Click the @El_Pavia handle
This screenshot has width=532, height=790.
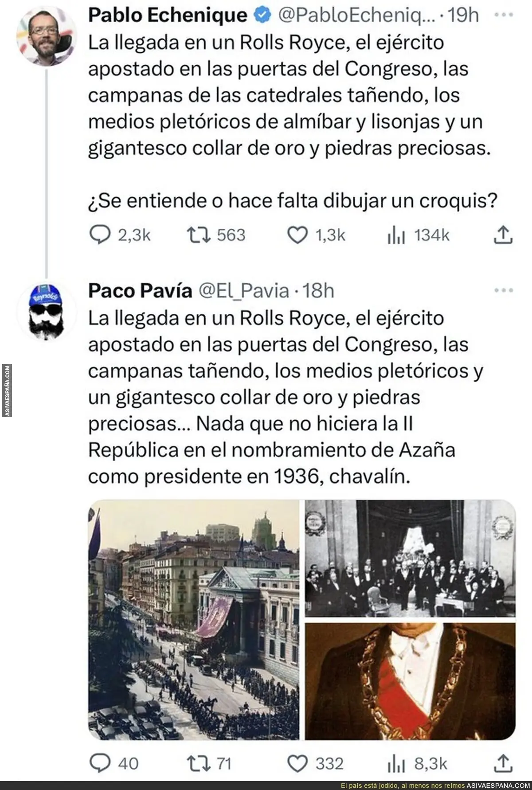click(x=245, y=291)
